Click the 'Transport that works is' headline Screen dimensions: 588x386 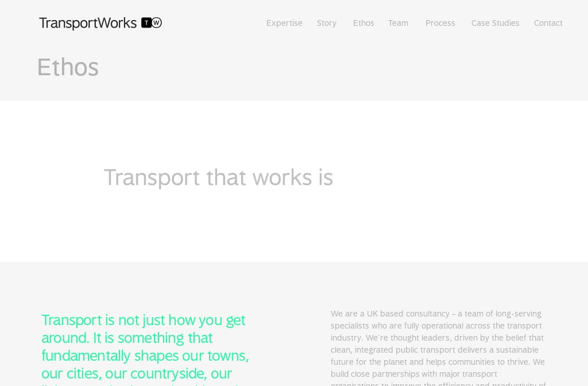[219, 177]
